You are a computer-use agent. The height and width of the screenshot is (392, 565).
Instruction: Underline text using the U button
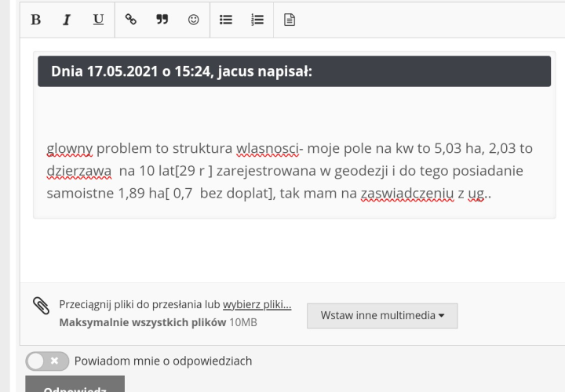[x=97, y=19]
